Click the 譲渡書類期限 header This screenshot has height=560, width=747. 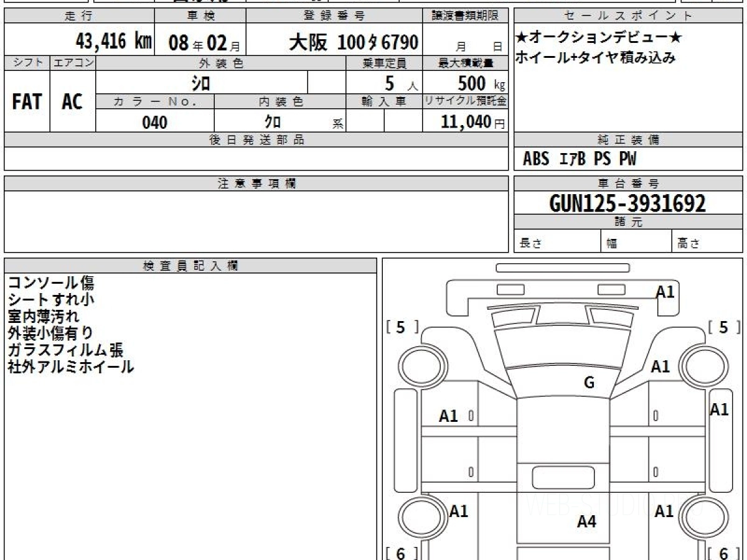pos(466,16)
